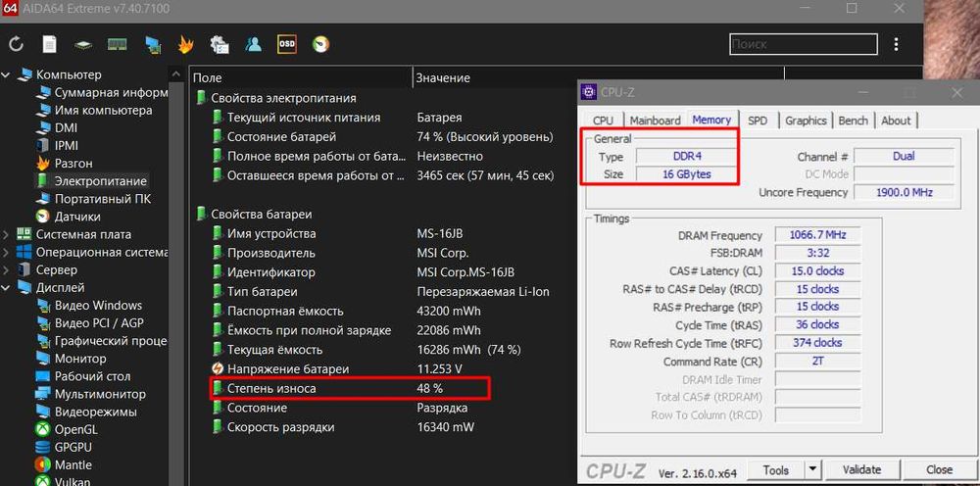This screenshot has height=486, width=980.
Task: Click the Uncore Frequency value 1900.0 MHz
Action: click(x=904, y=192)
